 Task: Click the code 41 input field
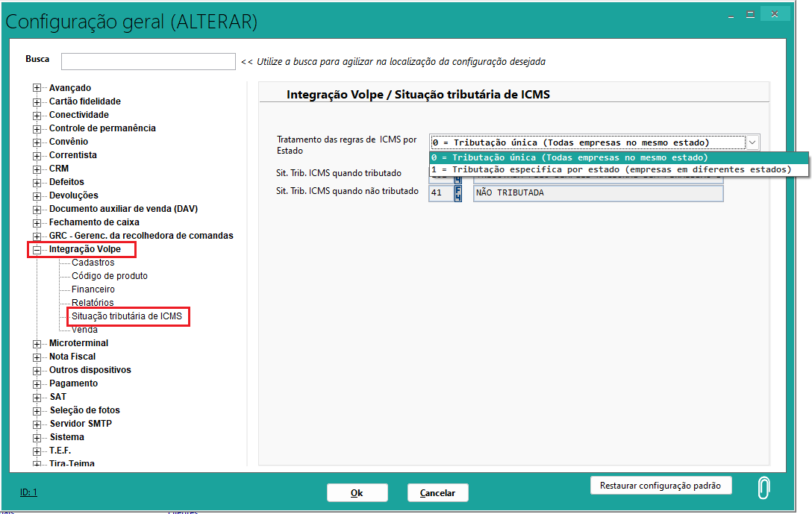click(440, 193)
